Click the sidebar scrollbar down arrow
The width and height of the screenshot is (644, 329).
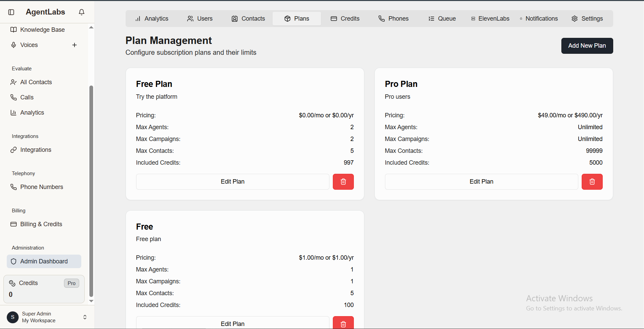coord(91,301)
